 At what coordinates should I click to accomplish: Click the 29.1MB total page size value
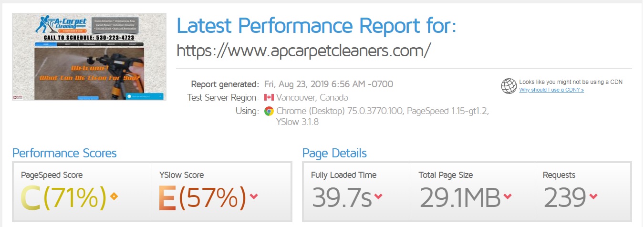(x=459, y=197)
